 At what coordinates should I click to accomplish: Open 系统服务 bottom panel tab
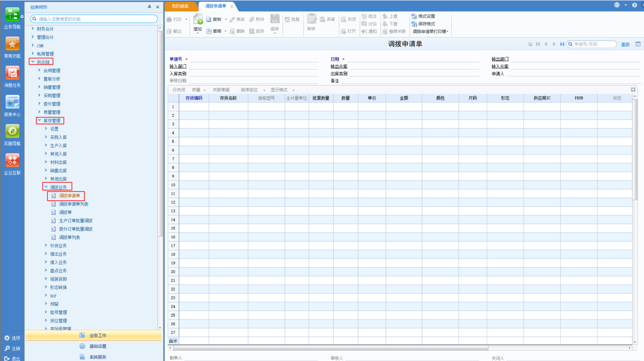pyautogui.click(x=93, y=357)
